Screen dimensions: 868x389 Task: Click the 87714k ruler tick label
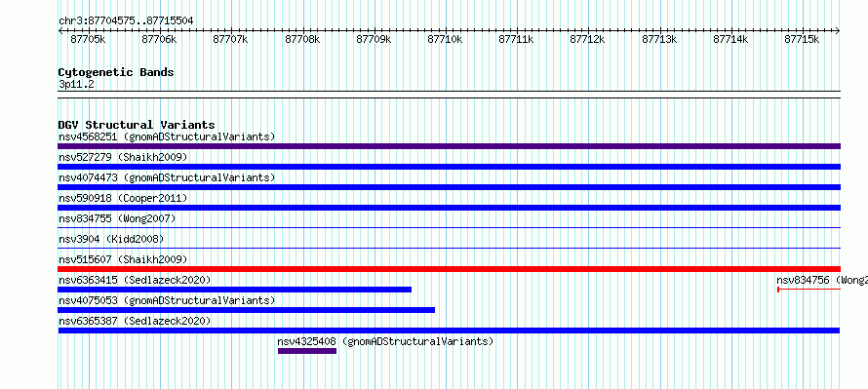(x=730, y=39)
